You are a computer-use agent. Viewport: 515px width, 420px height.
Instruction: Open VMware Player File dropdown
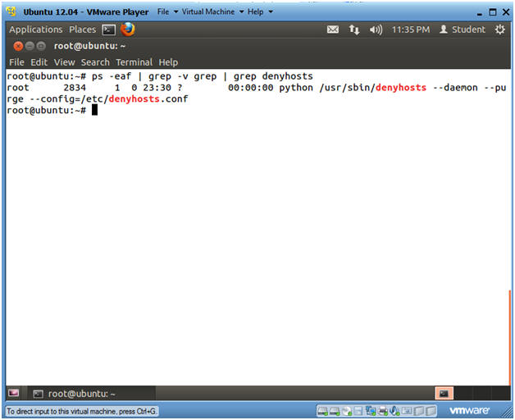167,11
